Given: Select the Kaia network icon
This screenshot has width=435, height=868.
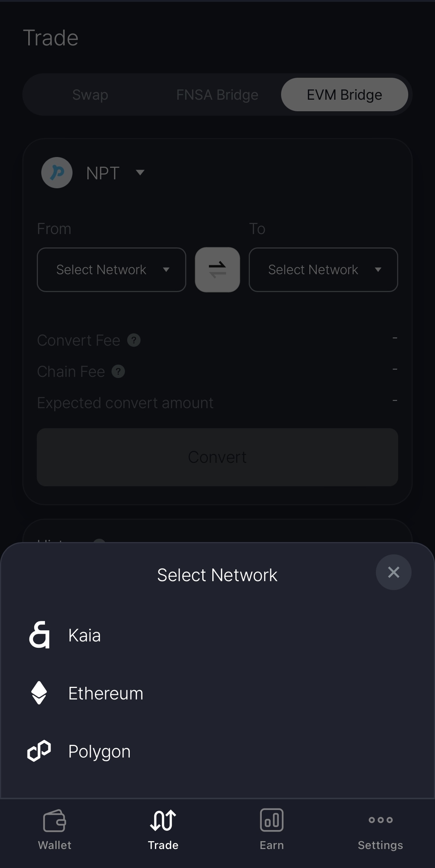Looking at the screenshot, I should click(x=39, y=635).
